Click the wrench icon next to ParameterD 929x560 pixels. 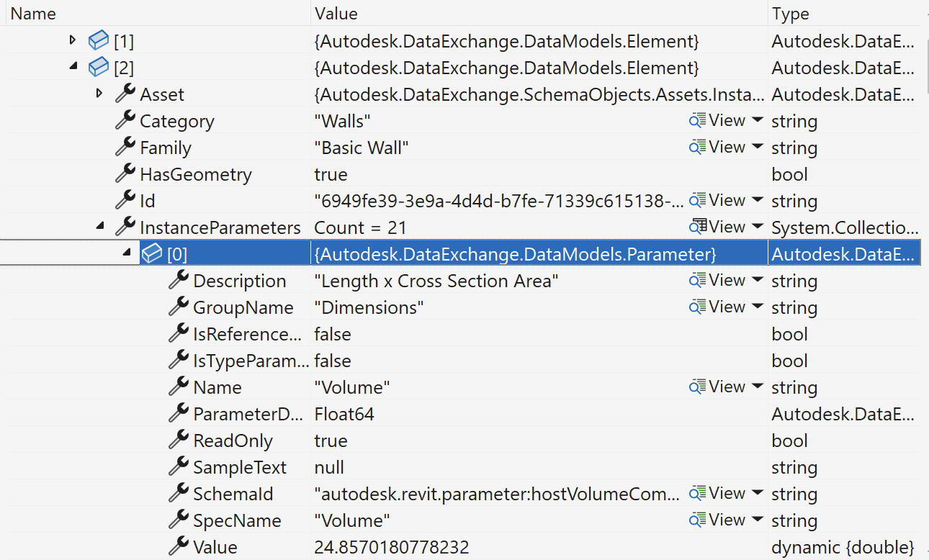pos(179,413)
